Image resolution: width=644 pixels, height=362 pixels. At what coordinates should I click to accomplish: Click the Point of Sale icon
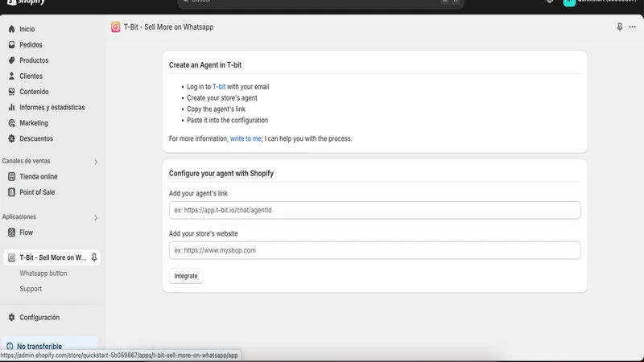[11, 192]
